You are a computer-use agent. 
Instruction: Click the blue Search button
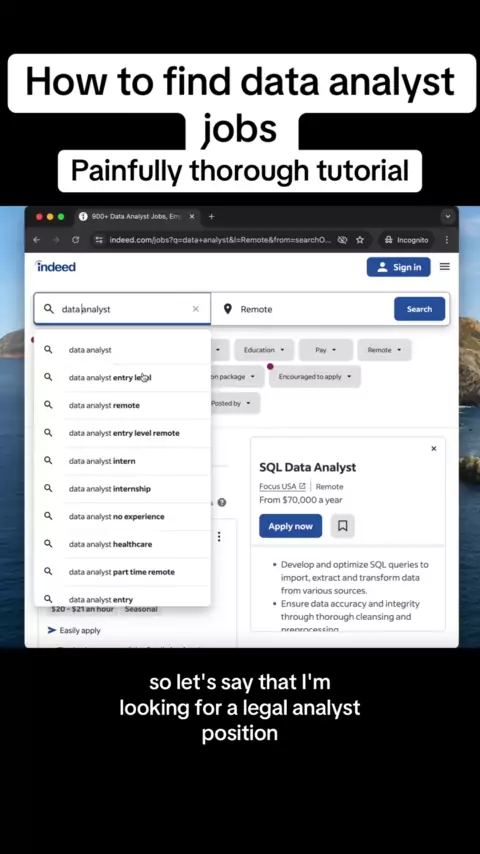point(419,309)
